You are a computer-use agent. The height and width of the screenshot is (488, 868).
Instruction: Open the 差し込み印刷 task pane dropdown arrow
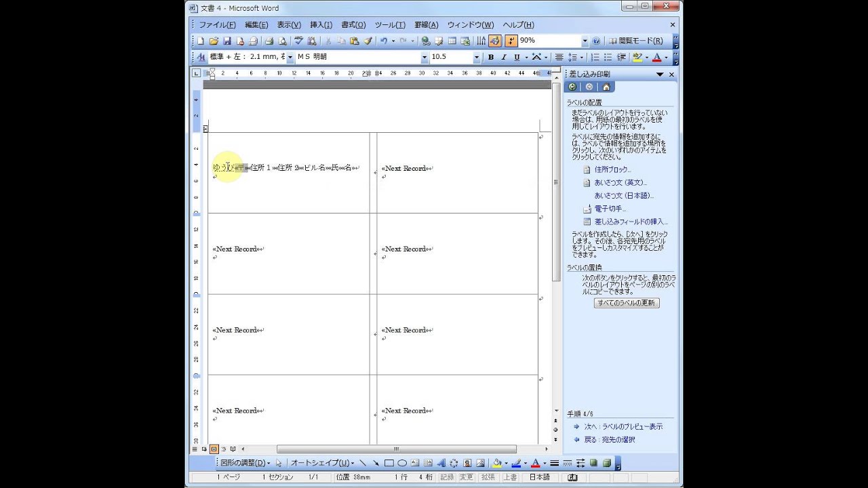(x=659, y=75)
